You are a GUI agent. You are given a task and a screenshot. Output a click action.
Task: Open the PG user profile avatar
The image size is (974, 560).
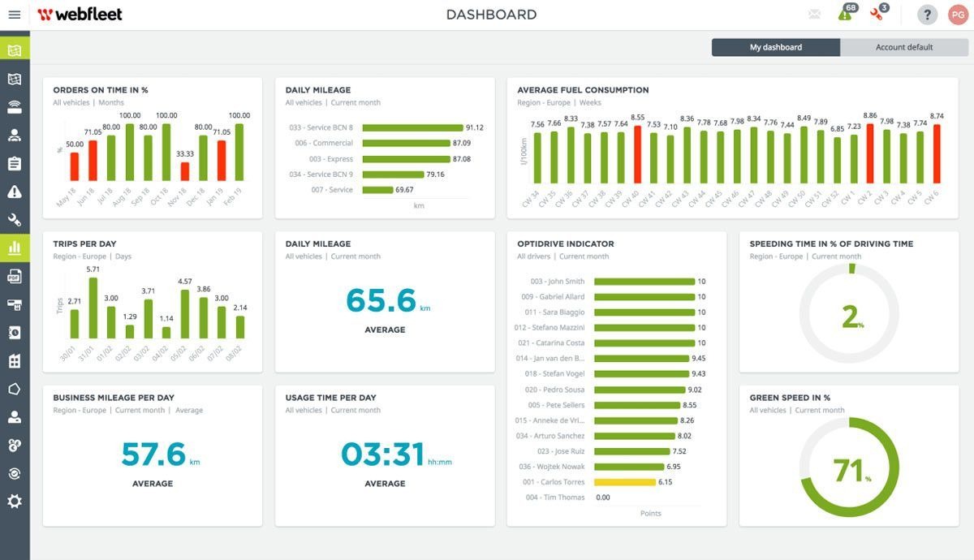pyautogui.click(x=958, y=15)
